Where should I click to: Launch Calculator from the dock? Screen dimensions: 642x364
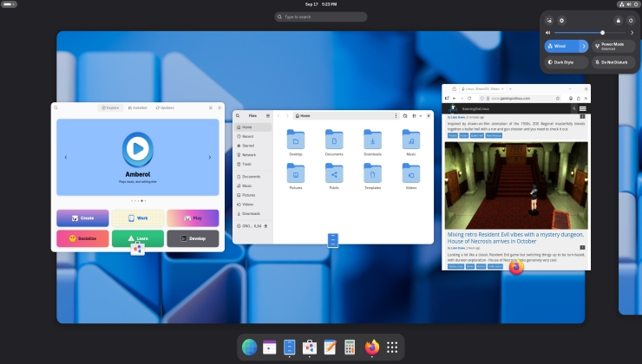[x=350, y=348]
